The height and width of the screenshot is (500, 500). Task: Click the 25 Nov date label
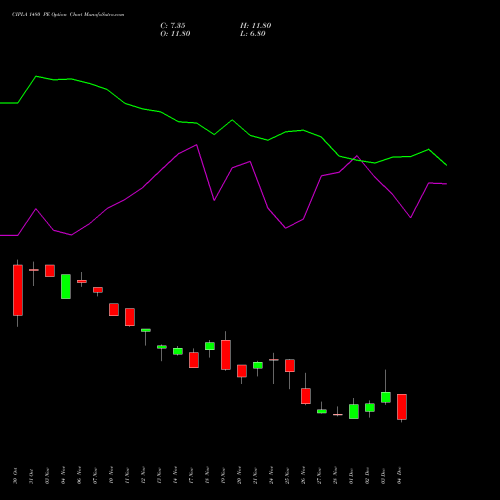(x=287, y=476)
